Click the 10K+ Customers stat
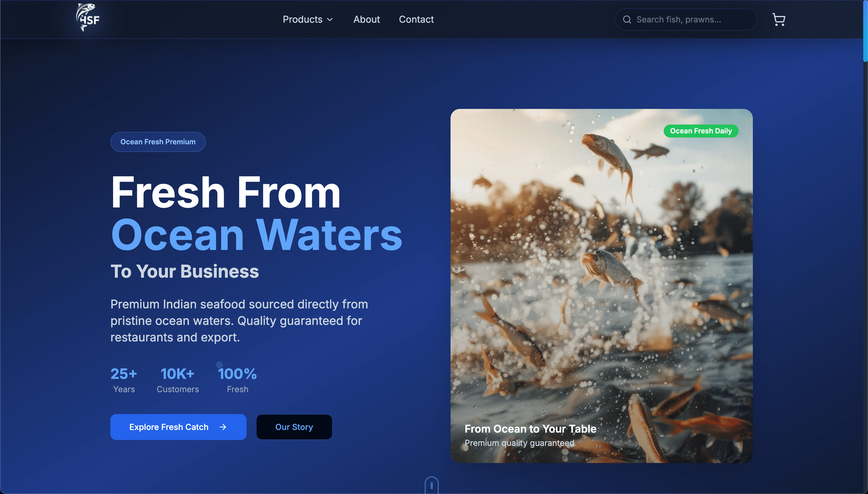 [x=177, y=380]
